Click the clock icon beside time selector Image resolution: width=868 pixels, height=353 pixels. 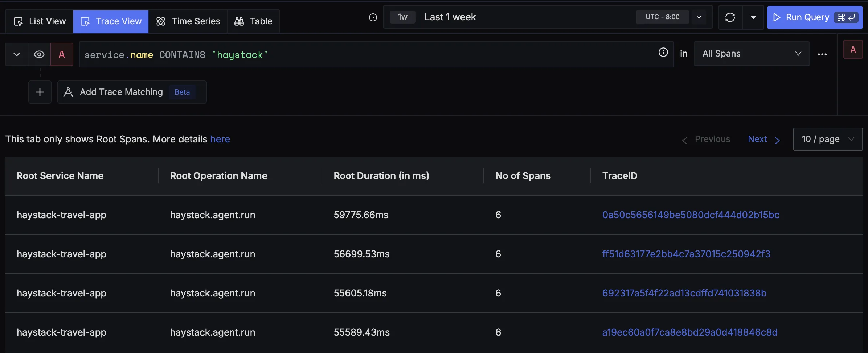[373, 17]
